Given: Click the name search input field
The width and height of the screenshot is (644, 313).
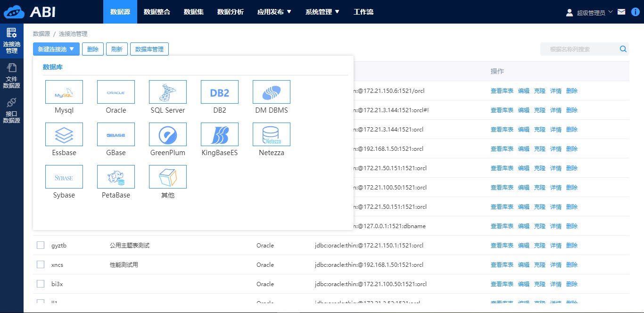Looking at the screenshot, I should 580,49.
